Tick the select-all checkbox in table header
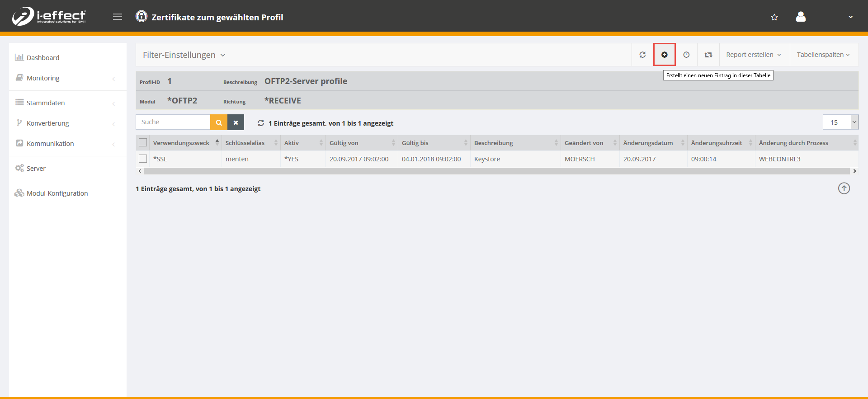The image size is (868, 399). (x=143, y=143)
